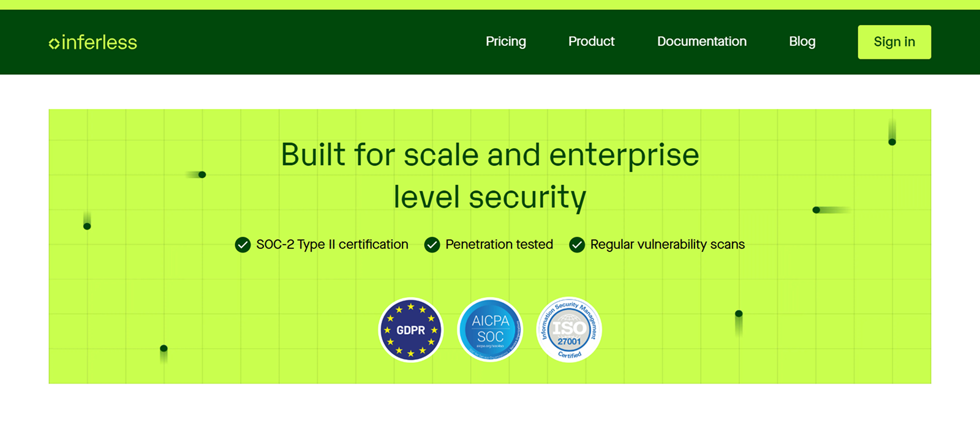Click the checkmark beside Penetration tested
This screenshot has width=980, height=443.
point(432,245)
